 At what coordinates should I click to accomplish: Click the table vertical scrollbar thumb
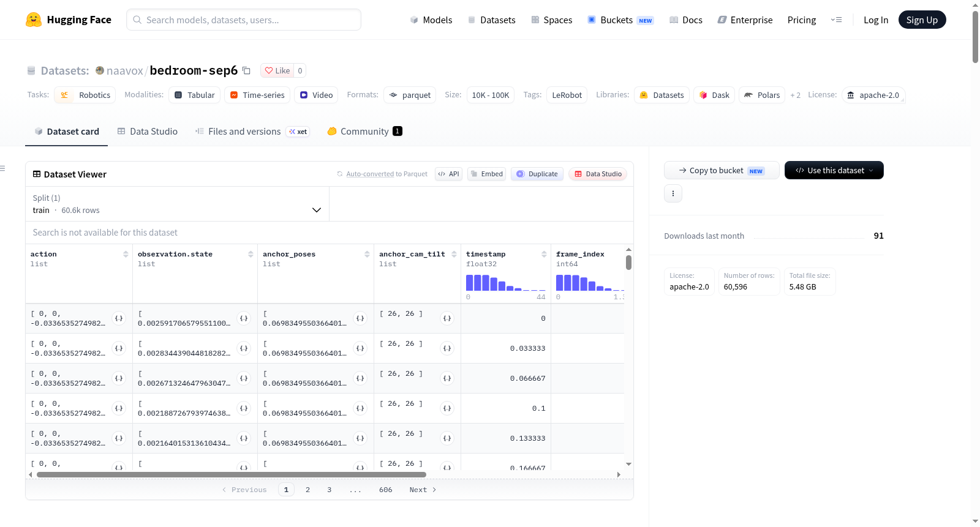click(628, 263)
